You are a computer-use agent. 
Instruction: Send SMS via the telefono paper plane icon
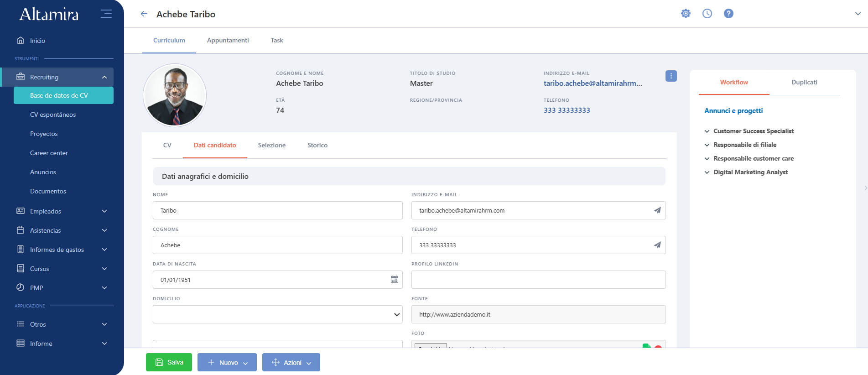[657, 245]
